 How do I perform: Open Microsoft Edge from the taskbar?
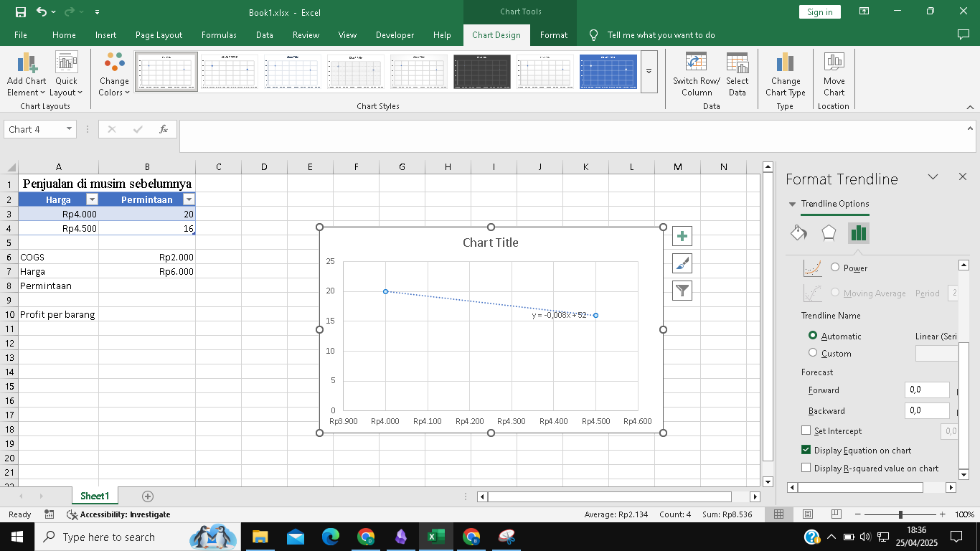pyautogui.click(x=331, y=537)
